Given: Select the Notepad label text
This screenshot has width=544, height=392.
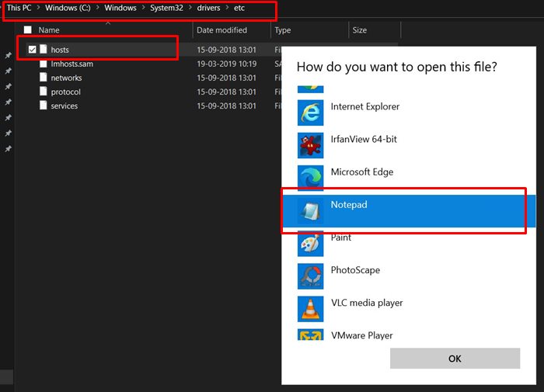Looking at the screenshot, I should click(349, 204).
